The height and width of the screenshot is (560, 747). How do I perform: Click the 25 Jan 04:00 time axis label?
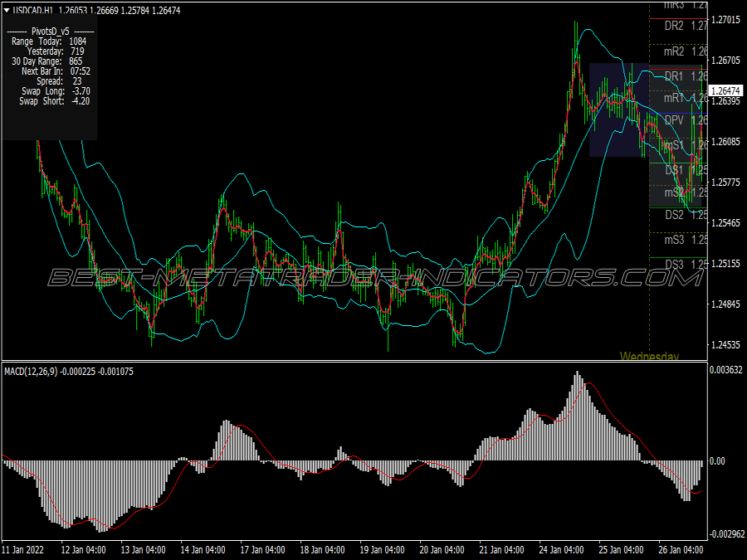[621, 550]
